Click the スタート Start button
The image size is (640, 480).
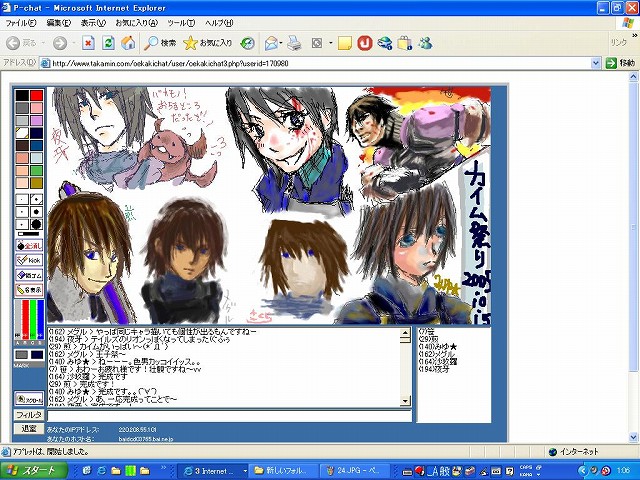click(33, 471)
